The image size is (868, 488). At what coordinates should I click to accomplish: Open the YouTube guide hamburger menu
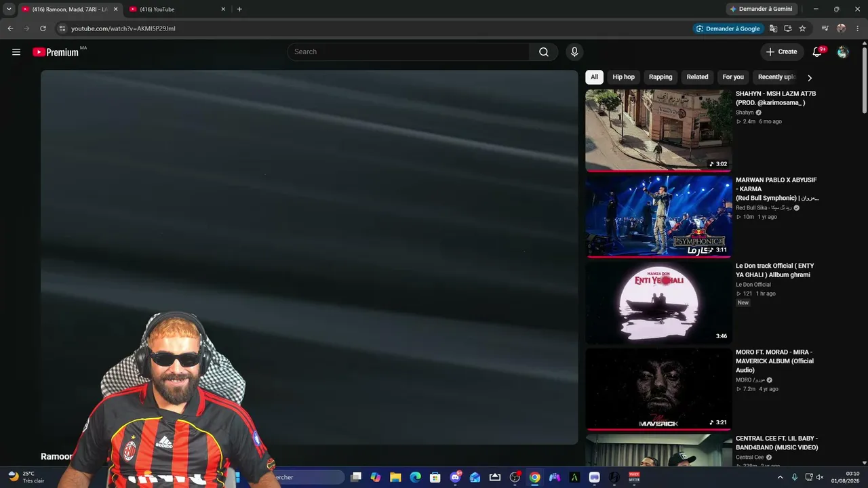(x=16, y=52)
